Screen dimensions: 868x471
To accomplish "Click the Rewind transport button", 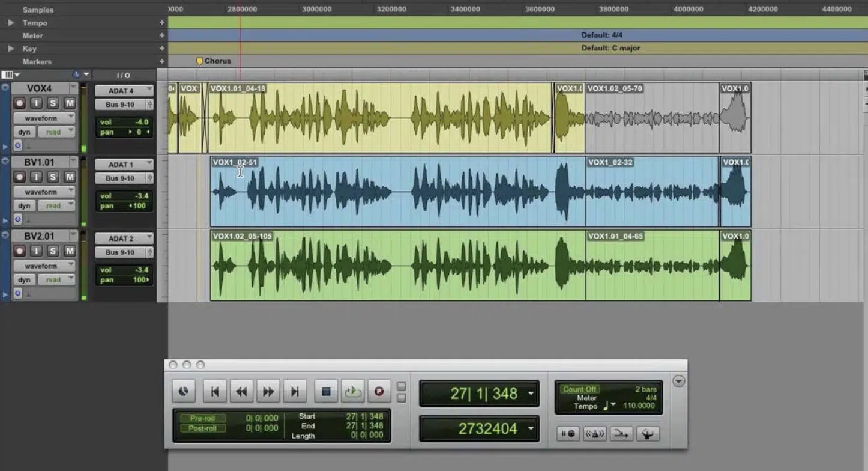I will pos(241,391).
